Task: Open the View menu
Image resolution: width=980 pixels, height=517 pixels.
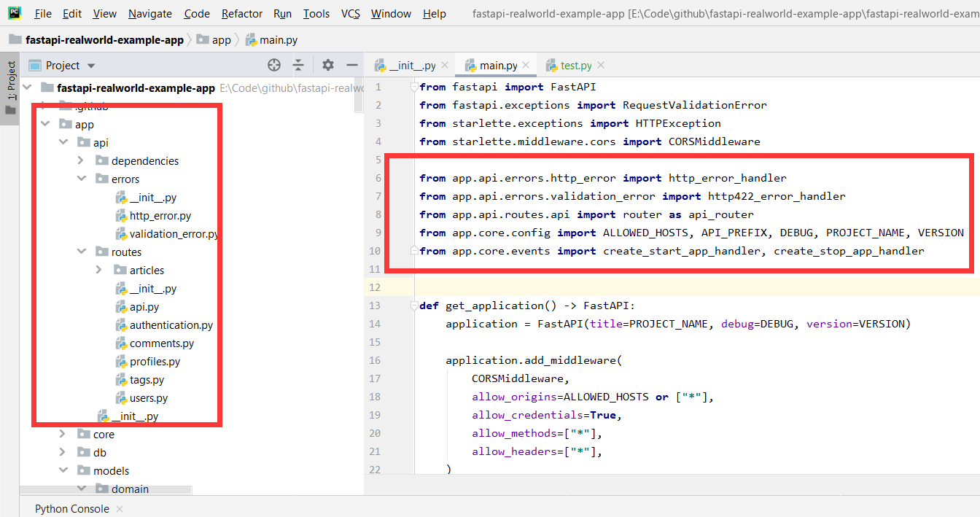Action: coord(105,13)
